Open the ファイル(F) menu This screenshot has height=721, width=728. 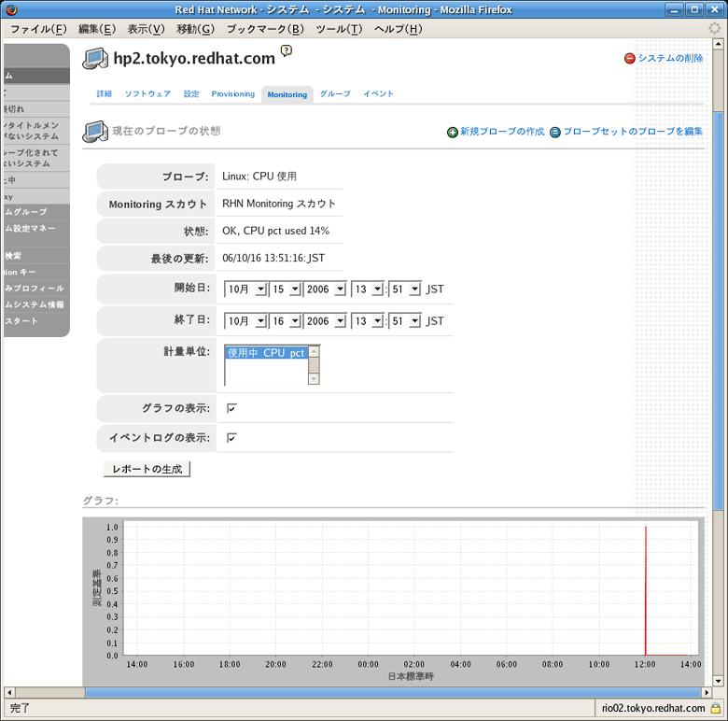tap(38, 29)
